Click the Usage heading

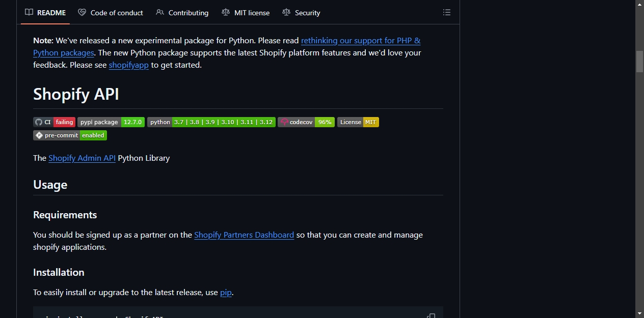[x=50, y=185]
